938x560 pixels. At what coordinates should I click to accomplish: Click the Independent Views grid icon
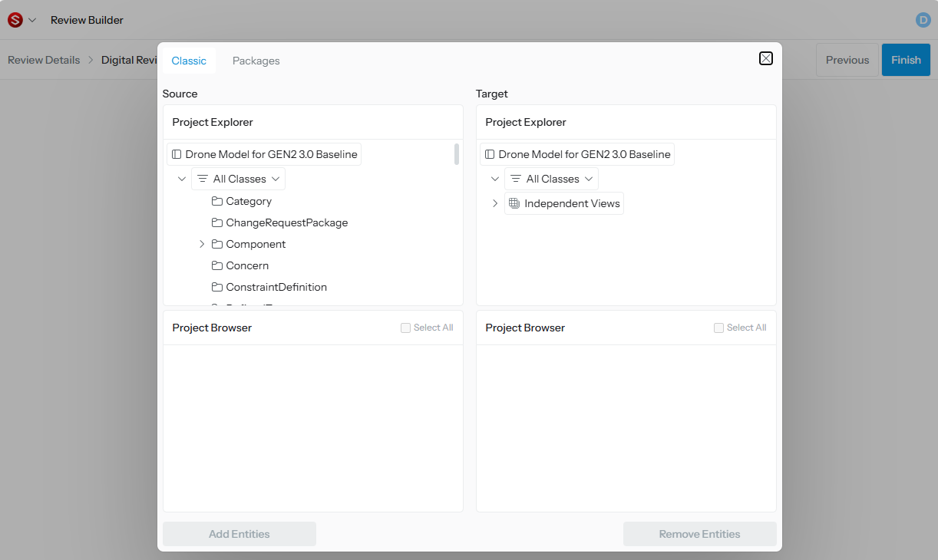tap(514, 203)
